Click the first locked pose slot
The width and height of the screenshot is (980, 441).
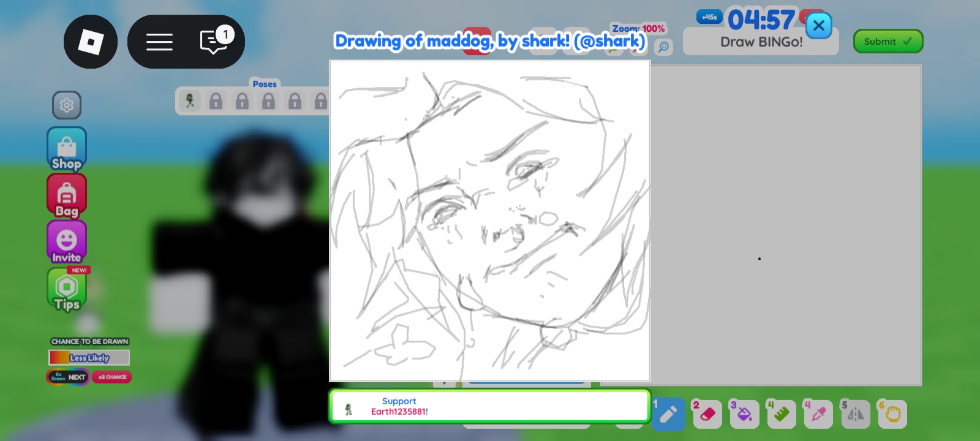(216, 101)
